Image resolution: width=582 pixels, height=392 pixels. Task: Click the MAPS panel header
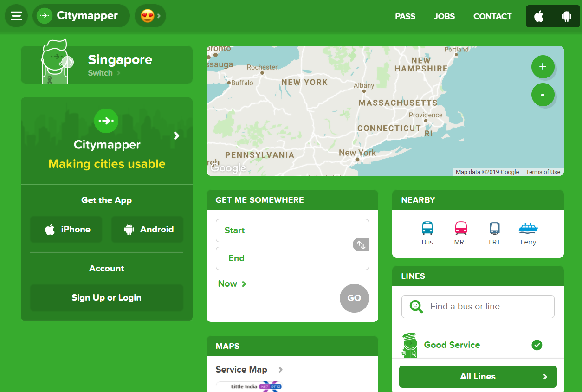[292, 346]
